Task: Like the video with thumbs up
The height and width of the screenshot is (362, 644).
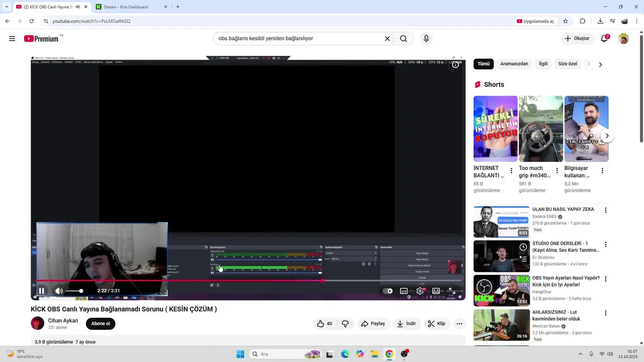Action: tap(325, 324)
